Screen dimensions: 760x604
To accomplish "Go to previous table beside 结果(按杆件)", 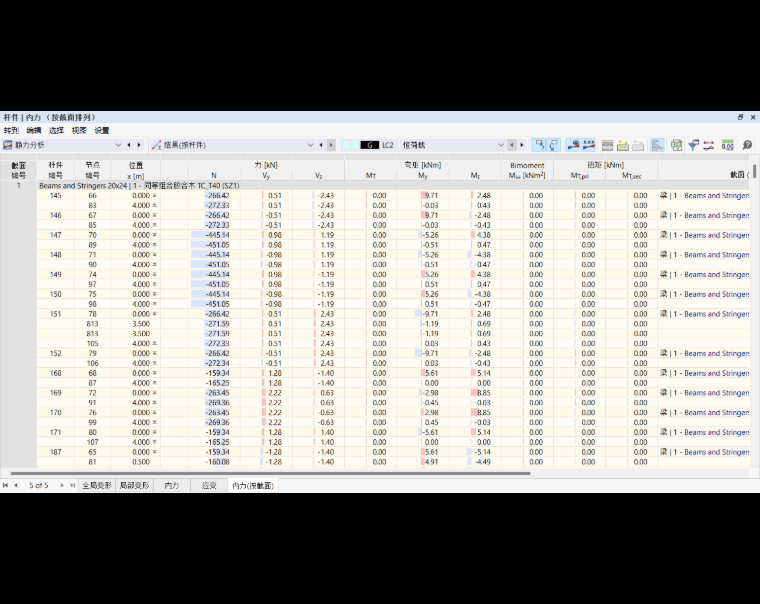I will click(321, 145).
